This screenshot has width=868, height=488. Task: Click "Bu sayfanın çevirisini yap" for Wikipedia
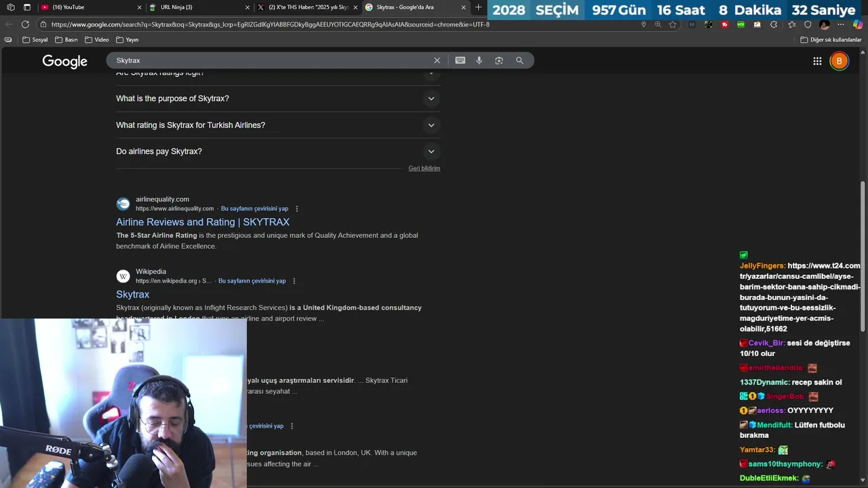click(x=252, y=281)
